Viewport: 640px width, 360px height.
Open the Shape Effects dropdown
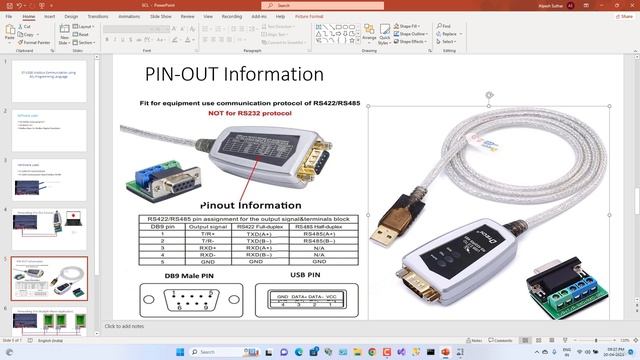point(410,42)
